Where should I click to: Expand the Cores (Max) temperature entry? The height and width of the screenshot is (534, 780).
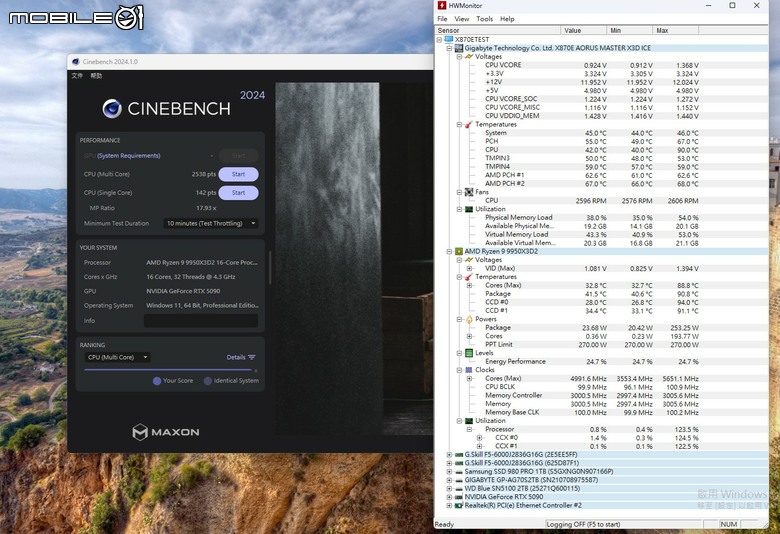click(x=470, y=285)
